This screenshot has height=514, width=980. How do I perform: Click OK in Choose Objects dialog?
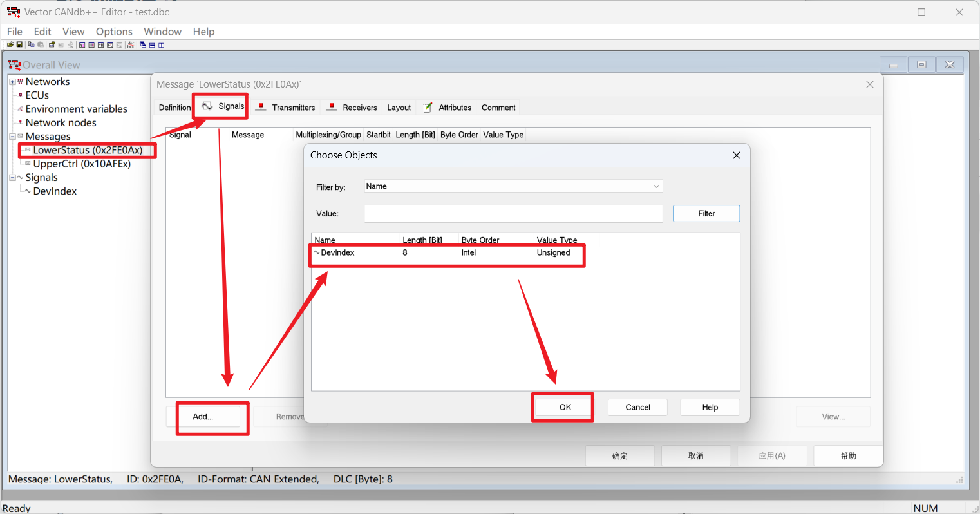[565, 407]
